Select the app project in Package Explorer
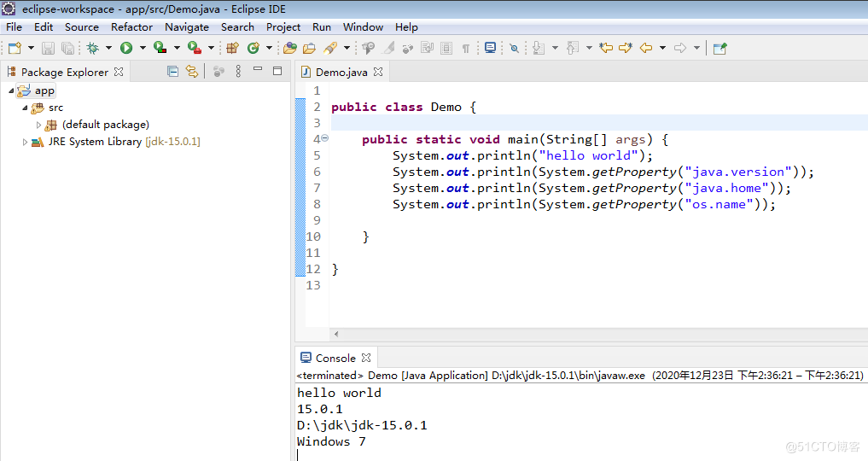The height and width of the screenshot is (461, 868). 44,90
